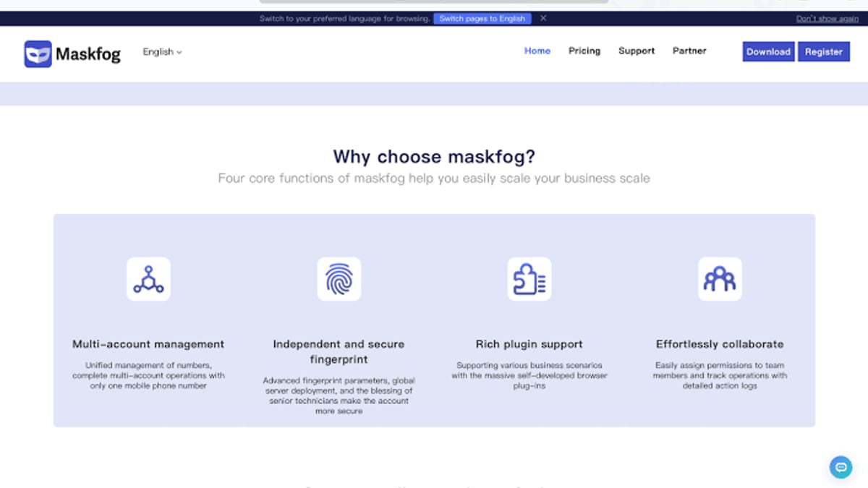Click the Maskfog brand name text
Screen dimensions: 868x488
coord(88,54)
